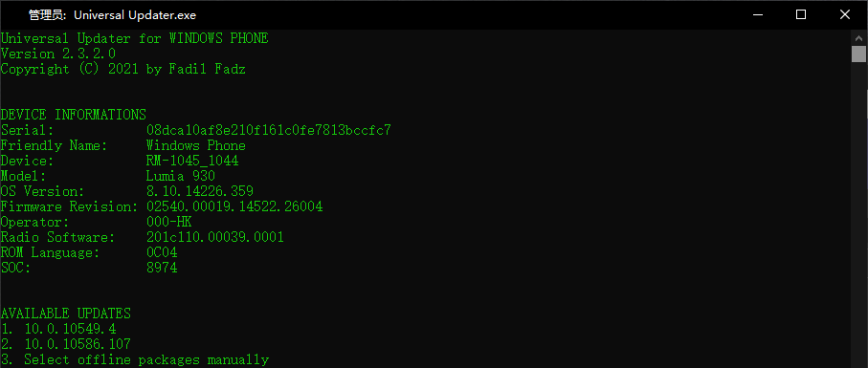Image resolution: width=868 pixels, height=368 pixels.
Task: Click the OS Version 8.10.14226.359 value
Action: pos(200,191)
